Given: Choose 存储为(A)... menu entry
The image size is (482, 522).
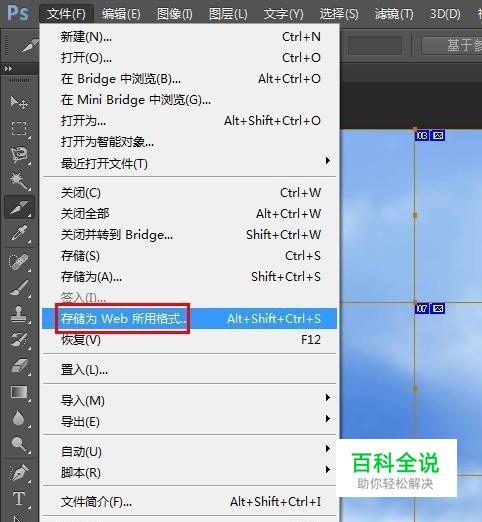Looking at the screenshot, I should [x=189, y=276].
